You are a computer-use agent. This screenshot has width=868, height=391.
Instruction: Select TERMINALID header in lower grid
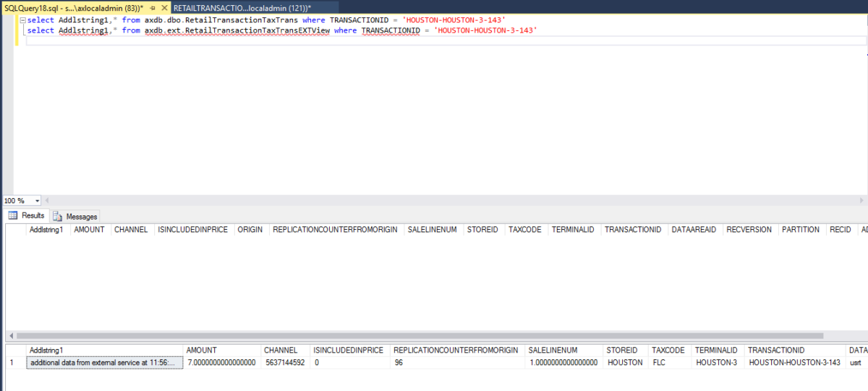[717, 350]
